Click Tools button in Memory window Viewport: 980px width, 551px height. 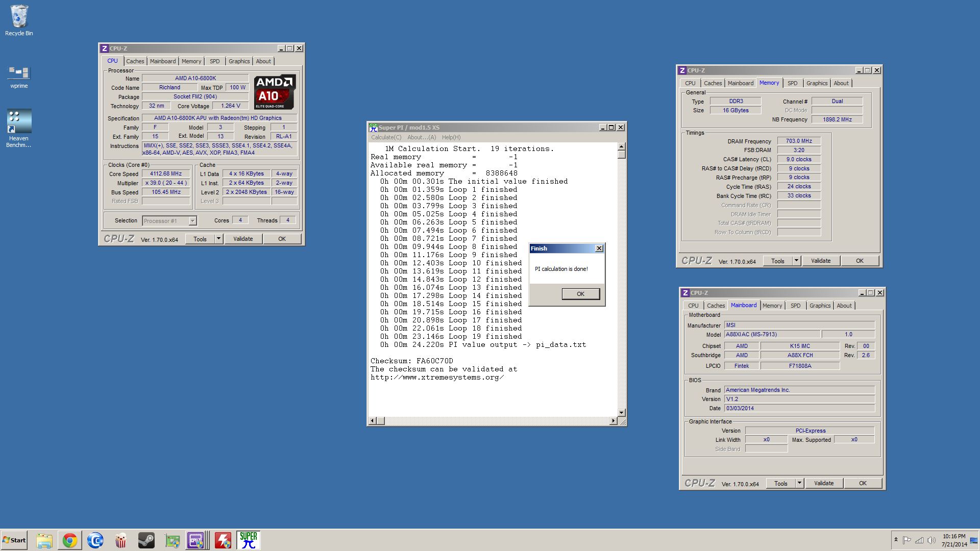(x=778, y=261)
